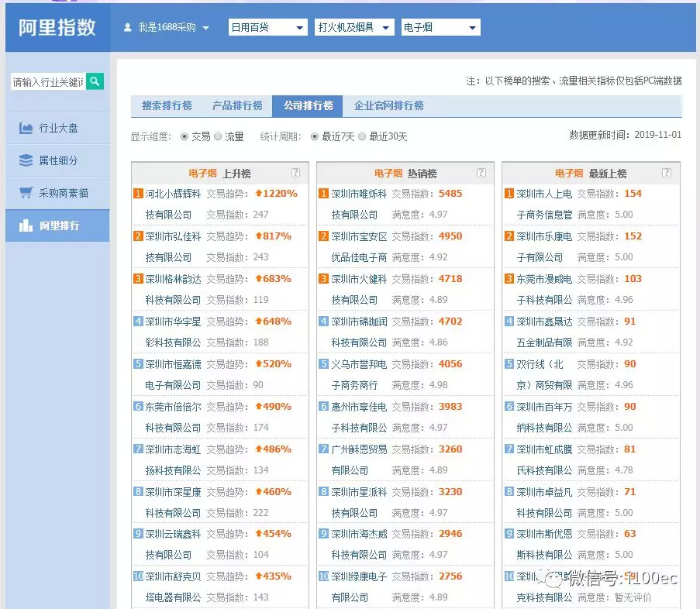Click the 采购商素描 shopping cart icon
700x609 pixels.
click(26, 193)
